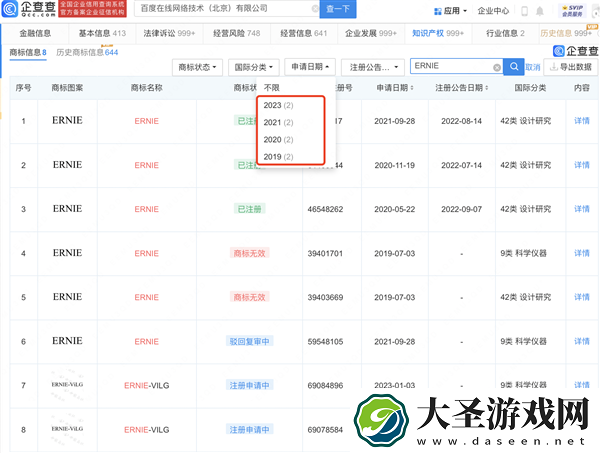
Task: Click registration number 46548262
Action: [x=325, y=209]
